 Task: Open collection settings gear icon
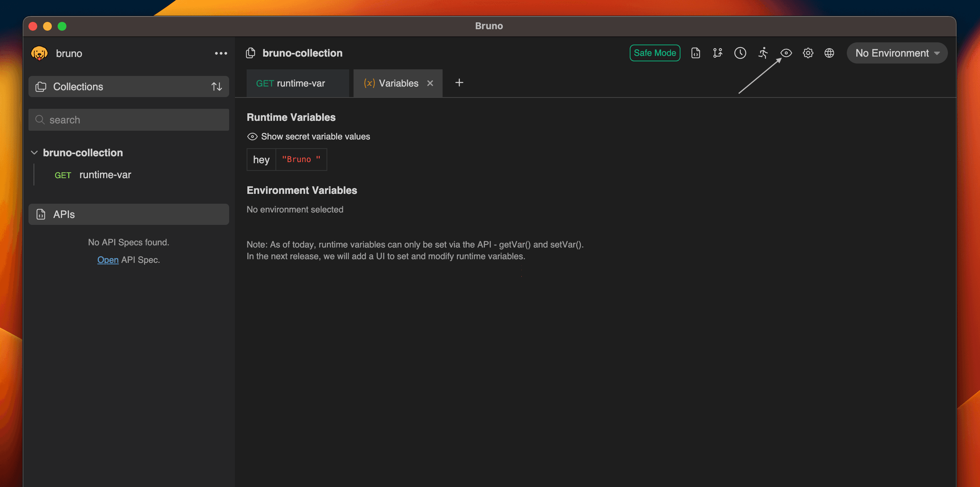pos(808,53)
